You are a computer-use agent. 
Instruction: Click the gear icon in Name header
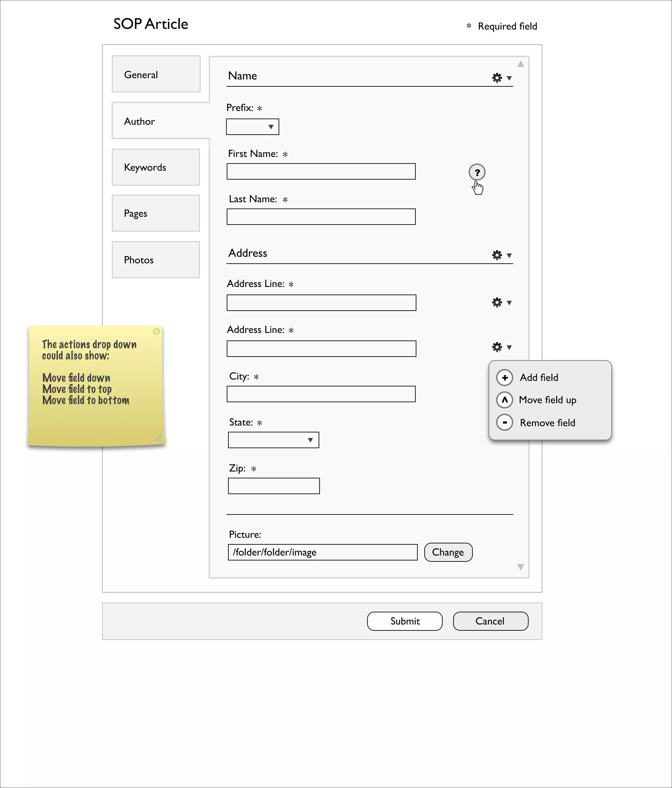pyautogui.click(x=497, y=77)
